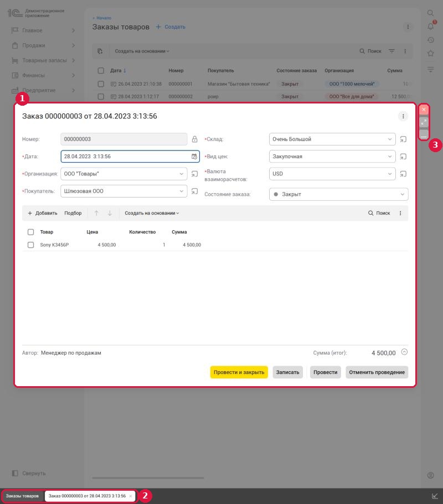Open the Склад record via its link icon
Screen dimensions: 443x504
[x=403, y=139]
